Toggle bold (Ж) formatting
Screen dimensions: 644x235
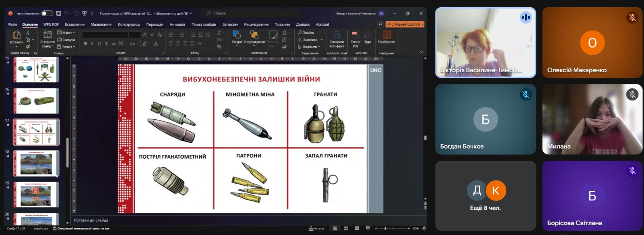click(85, 43)
